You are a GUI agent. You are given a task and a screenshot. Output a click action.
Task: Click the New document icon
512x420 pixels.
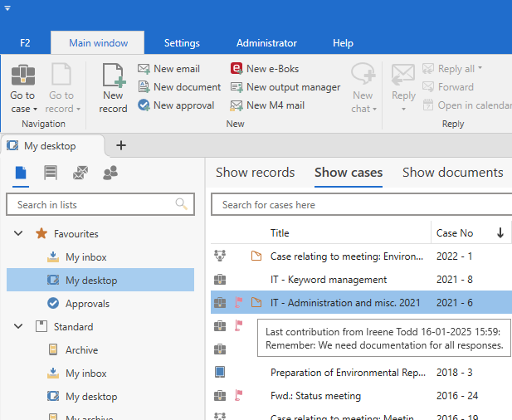pos(144,87)
